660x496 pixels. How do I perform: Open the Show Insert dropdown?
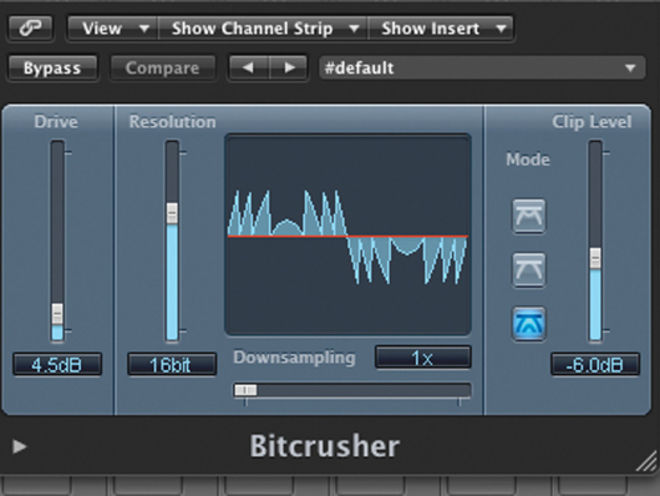[440, 29]
